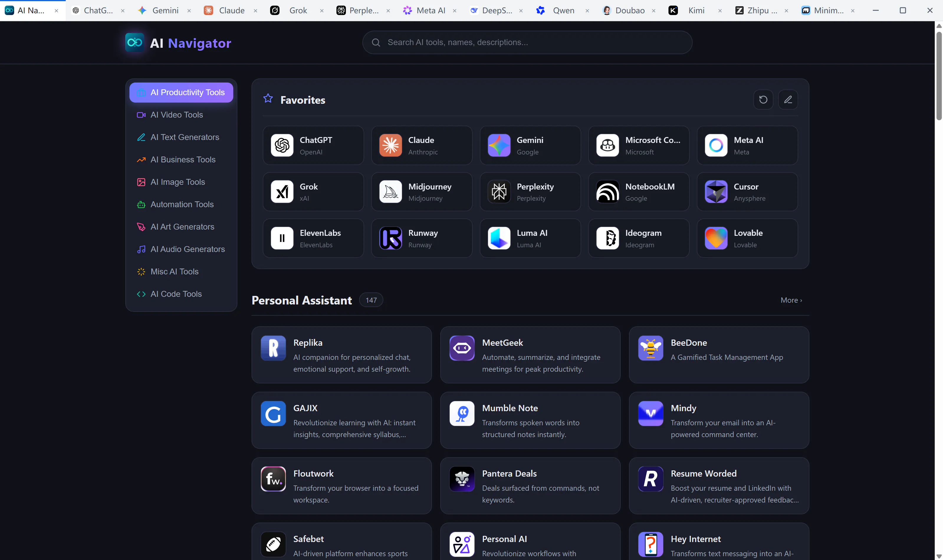Image resolution: width=943 pixels, height=560 pixels.
Task: Click the Mindy card icon
Action: point(650,414)
